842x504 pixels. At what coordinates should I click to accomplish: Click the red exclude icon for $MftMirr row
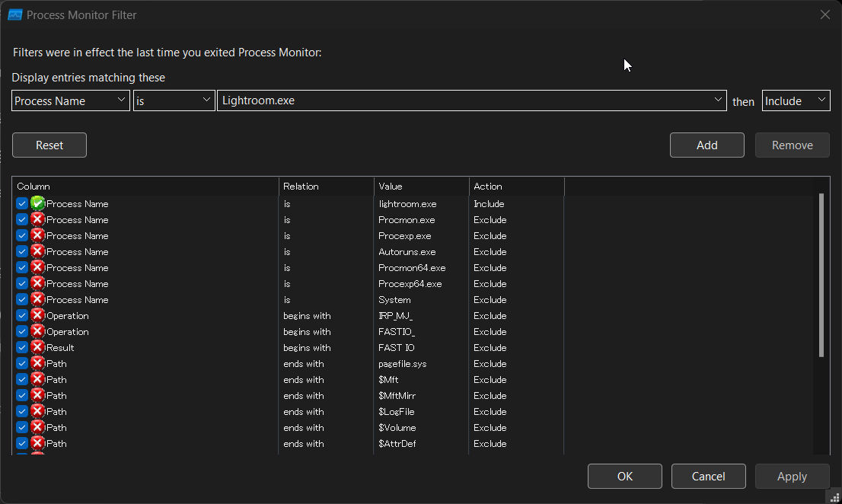[x=37, y=396]
